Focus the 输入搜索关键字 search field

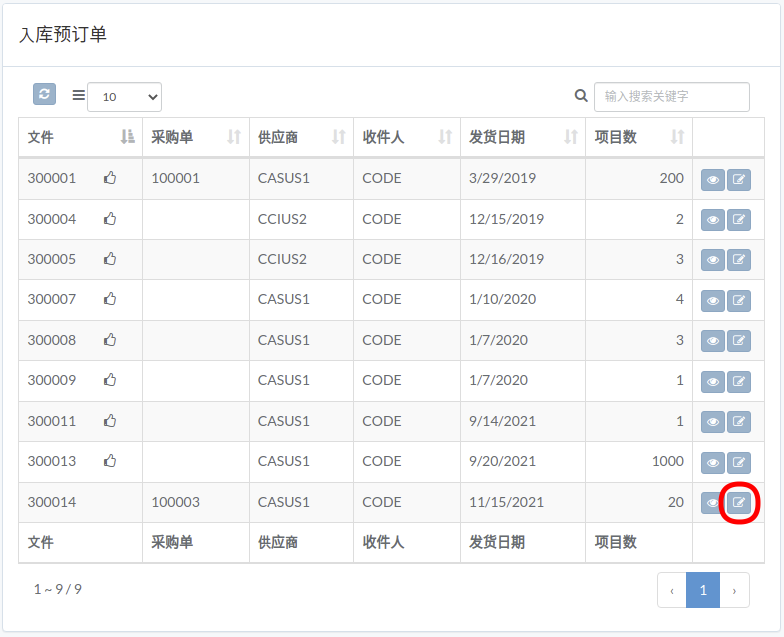[672, 96]
